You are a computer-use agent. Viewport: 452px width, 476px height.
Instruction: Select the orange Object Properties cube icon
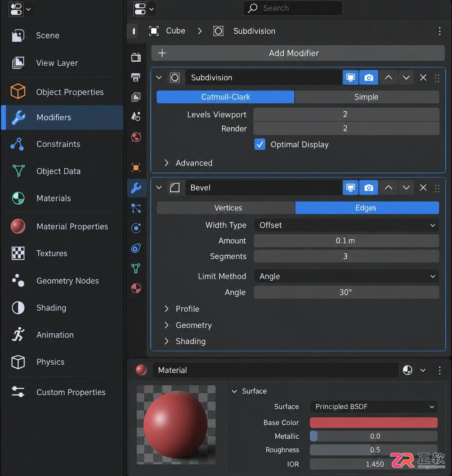pyautogui.click(x=18, y=92)
